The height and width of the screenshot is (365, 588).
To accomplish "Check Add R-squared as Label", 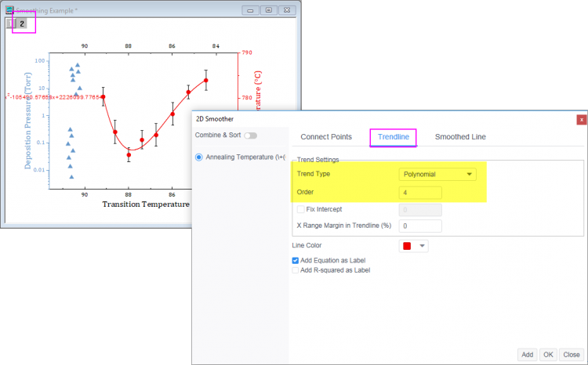I will [296, 270].
